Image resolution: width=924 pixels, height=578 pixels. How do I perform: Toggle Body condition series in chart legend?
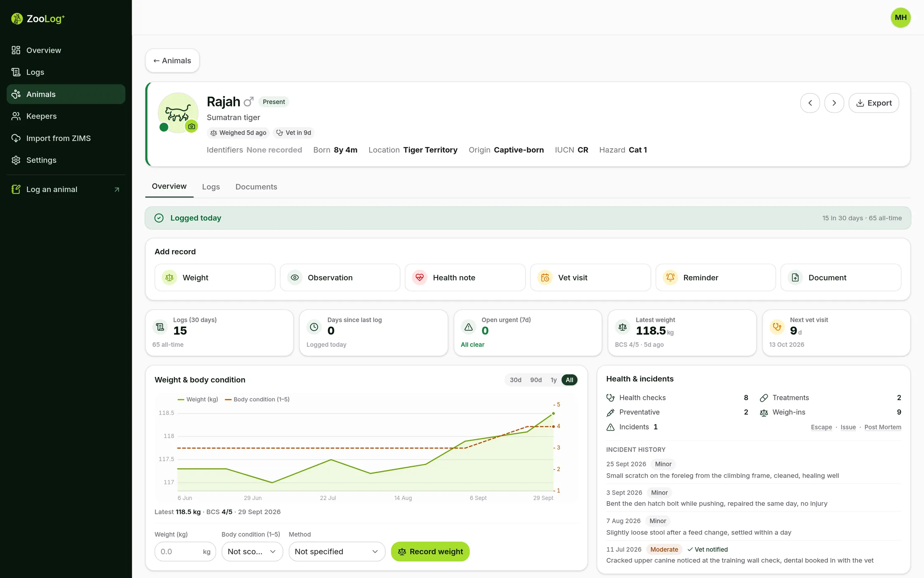[x=257, y=399]
